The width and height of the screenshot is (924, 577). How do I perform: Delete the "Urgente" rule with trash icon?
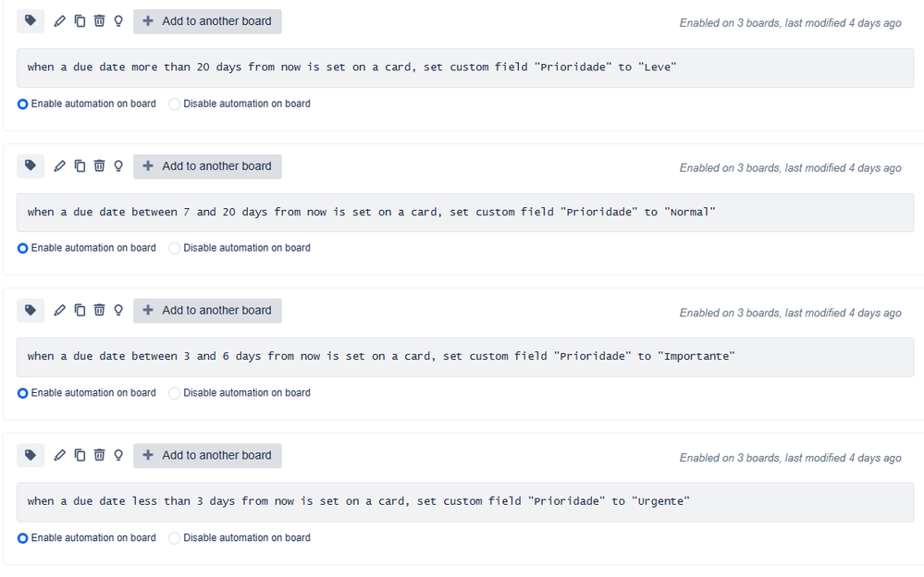(x=99, y=455)
